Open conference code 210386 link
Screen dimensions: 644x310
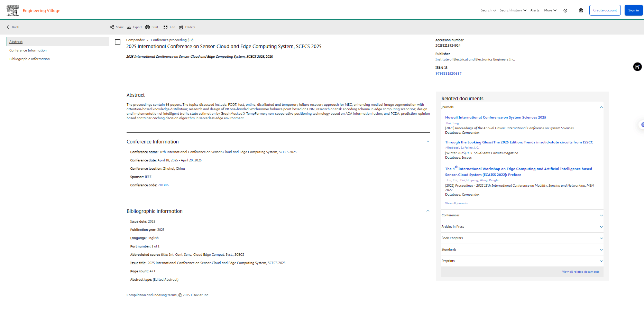coord(163,185)
